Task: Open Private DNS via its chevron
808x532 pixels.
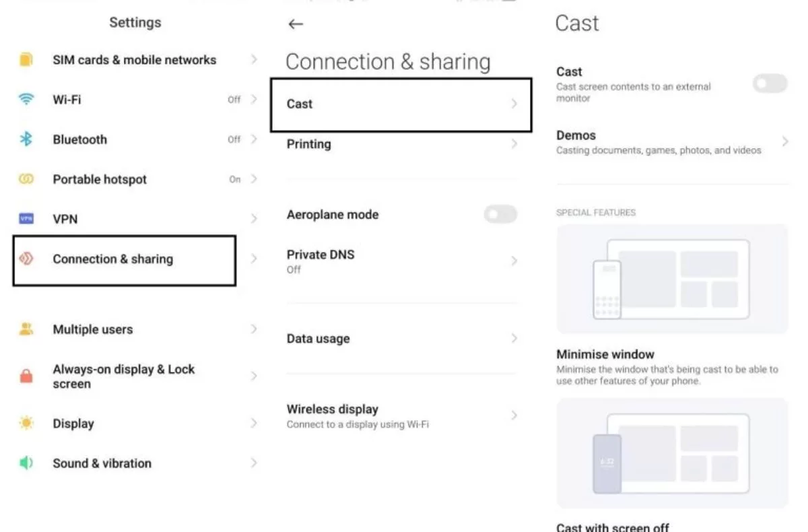Action: (514, 261)
